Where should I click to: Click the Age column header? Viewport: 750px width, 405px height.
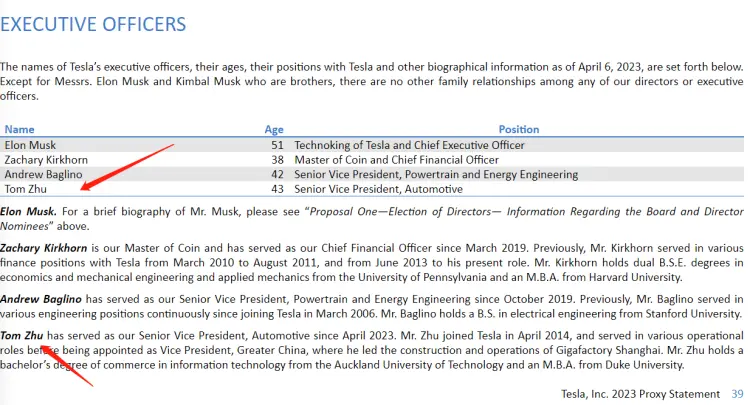click(x=274, y=129)
